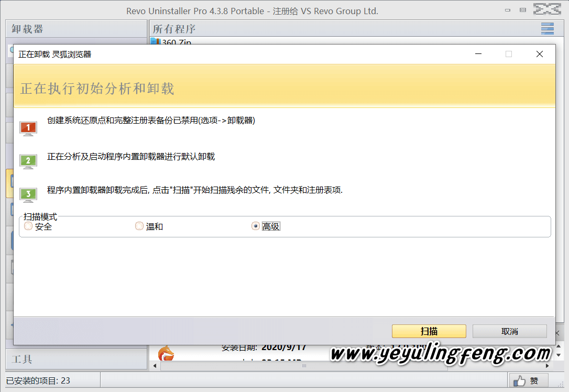The width and height of the screenshot is (569, 392).
Task: Click the horizontal scrollbar left arrow
Action: pos(155,366)
